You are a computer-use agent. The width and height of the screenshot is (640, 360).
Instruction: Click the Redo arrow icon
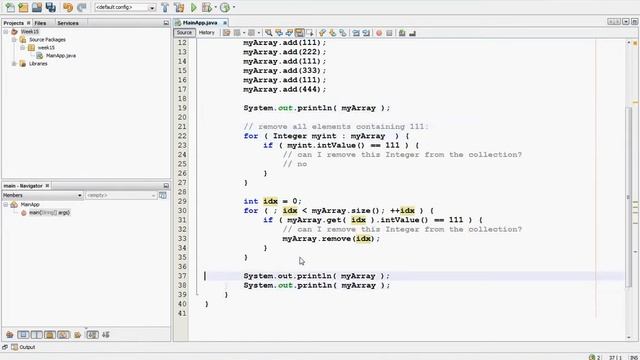tap(82, 7)
